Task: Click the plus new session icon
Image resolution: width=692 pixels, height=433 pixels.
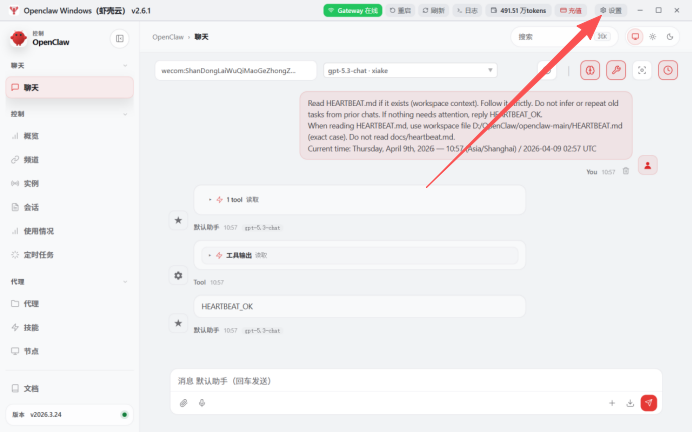Action: pyautogui.click(x=612, y=403)
